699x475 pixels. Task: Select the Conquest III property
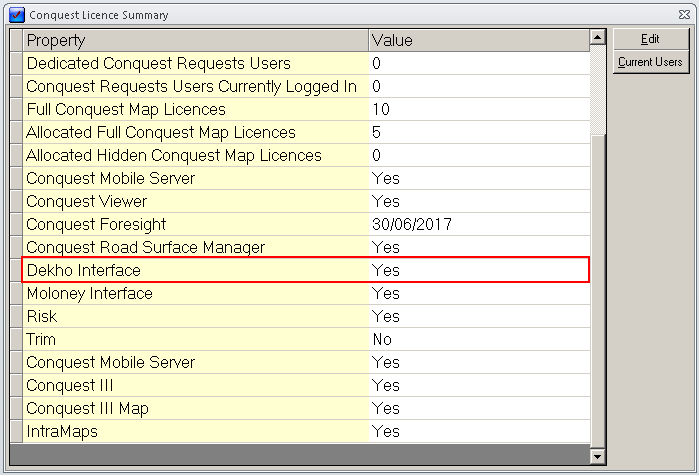196,386
